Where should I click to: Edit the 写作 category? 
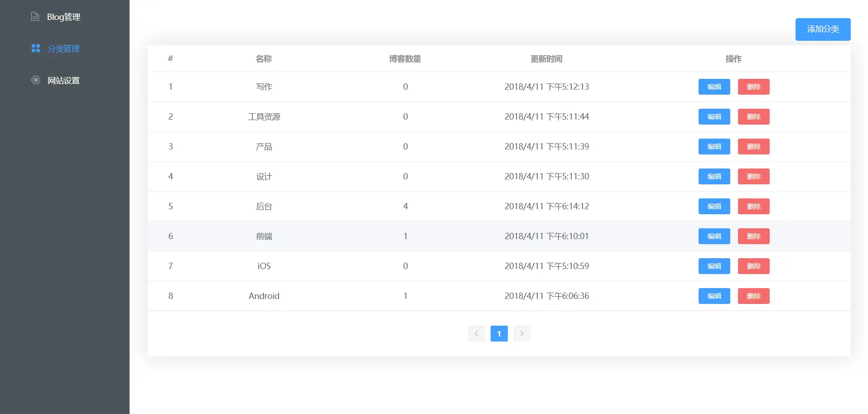pos(714,87)
